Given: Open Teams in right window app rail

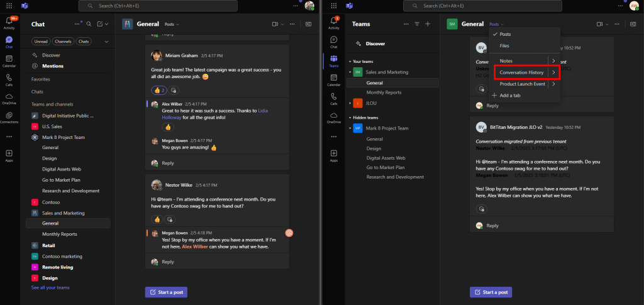Looking at the screenshot, I should click(334, 61).
